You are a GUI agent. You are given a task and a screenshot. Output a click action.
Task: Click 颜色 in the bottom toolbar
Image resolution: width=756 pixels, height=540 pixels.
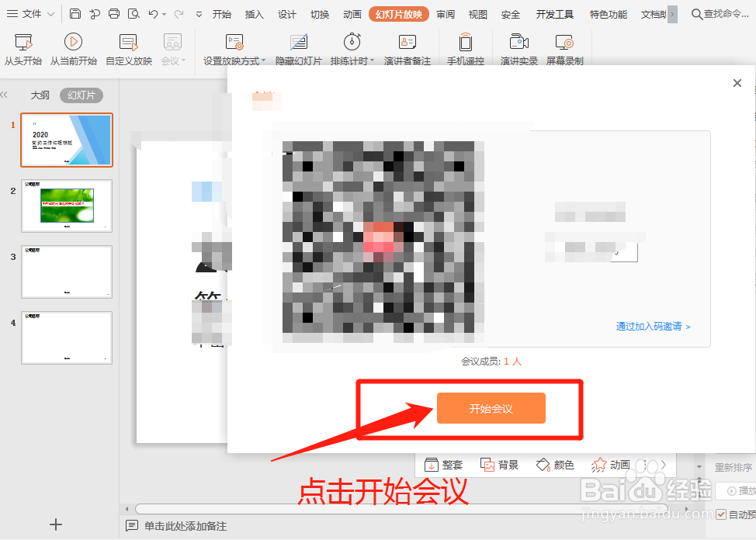pyautogui.click(x=555, y=465)
